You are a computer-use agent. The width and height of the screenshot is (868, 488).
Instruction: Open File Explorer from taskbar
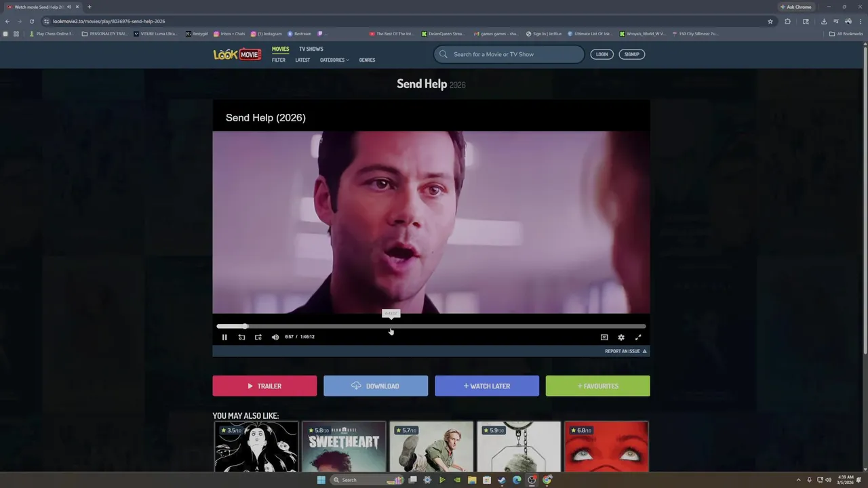coord(472,480)
